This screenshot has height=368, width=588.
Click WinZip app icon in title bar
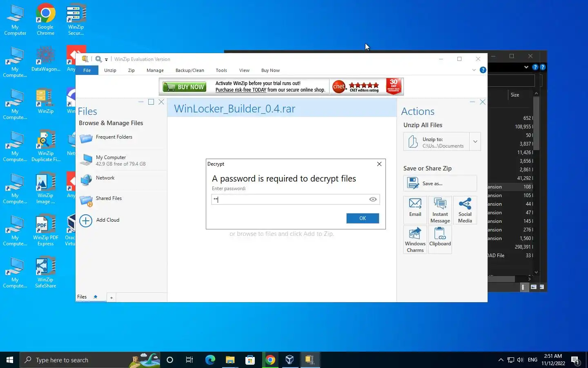85,59
